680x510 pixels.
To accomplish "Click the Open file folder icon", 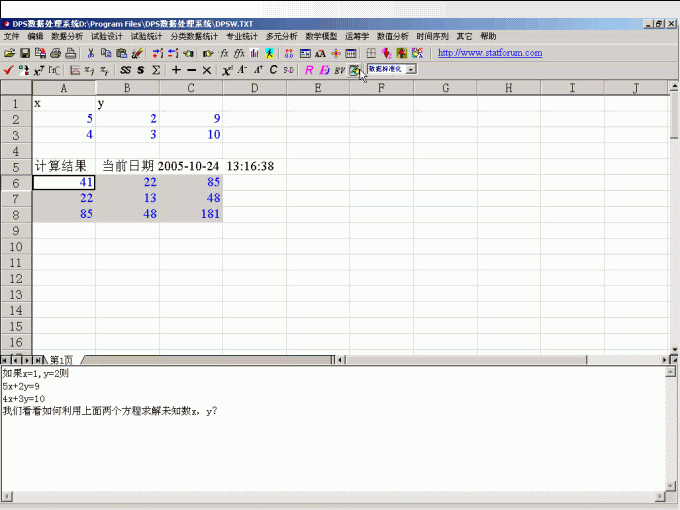I will coord(9,53).
